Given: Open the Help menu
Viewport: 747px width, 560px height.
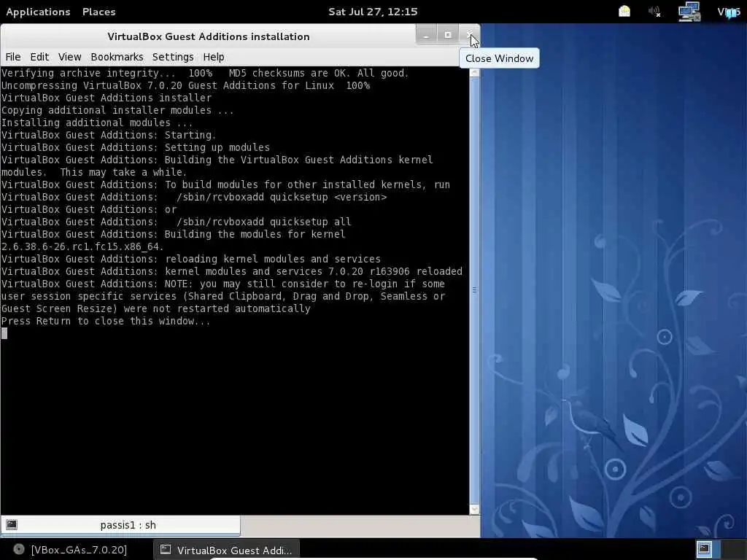Looking at the screenshot, I should [214, 57].
